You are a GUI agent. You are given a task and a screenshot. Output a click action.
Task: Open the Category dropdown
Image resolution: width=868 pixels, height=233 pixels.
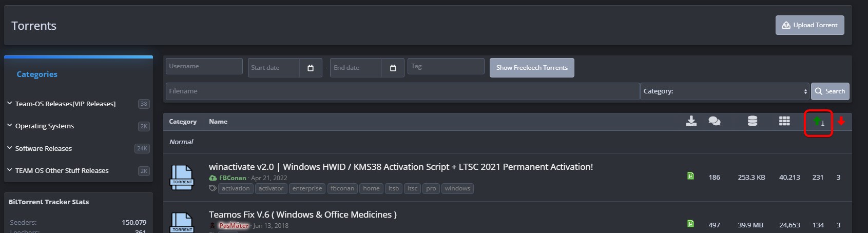[x=725, y=91]
